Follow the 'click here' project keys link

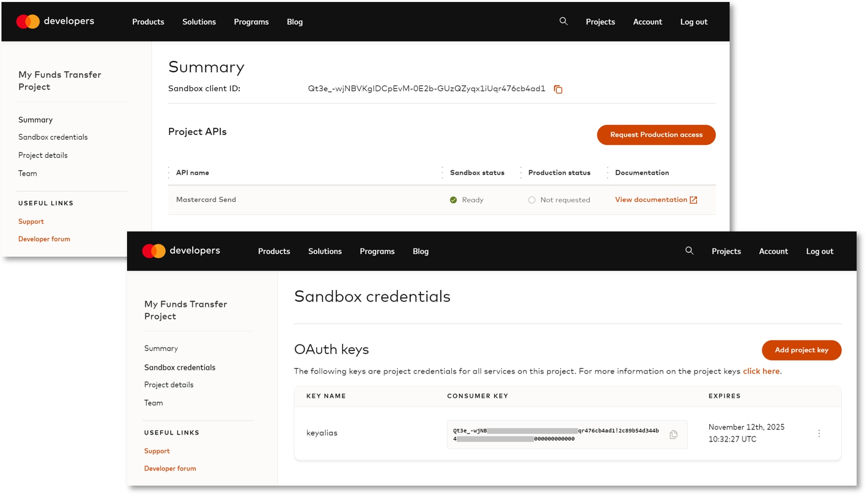click(761, 371)
